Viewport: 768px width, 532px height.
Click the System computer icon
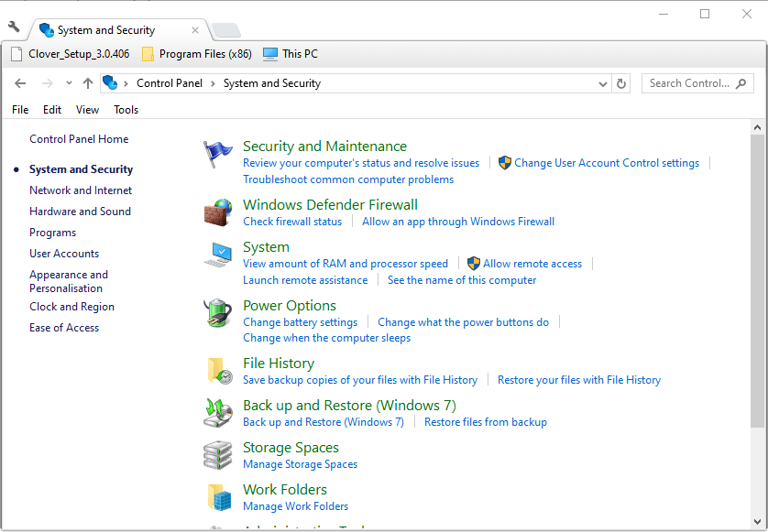(x=218, y=255)
